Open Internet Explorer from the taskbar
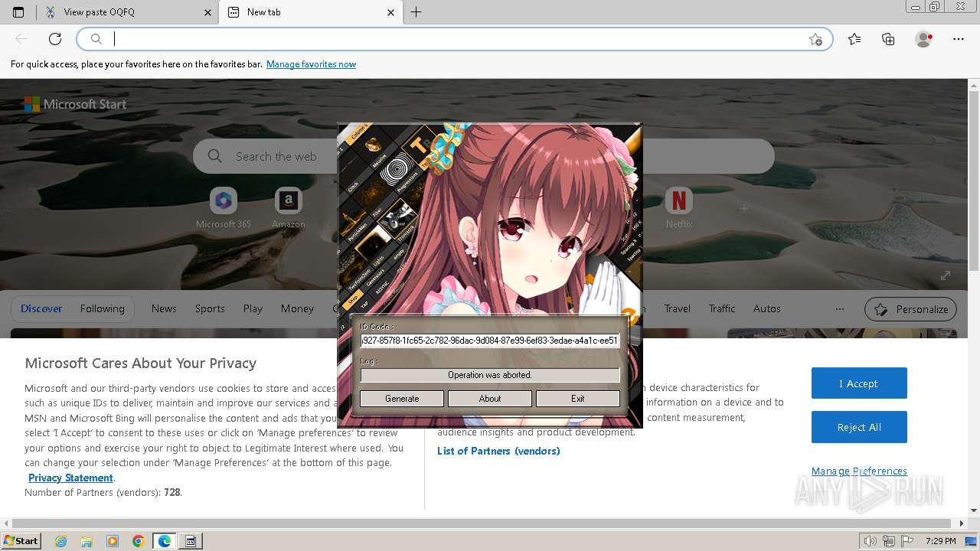This screenshot has width=980, height=551. click(60, 541)
